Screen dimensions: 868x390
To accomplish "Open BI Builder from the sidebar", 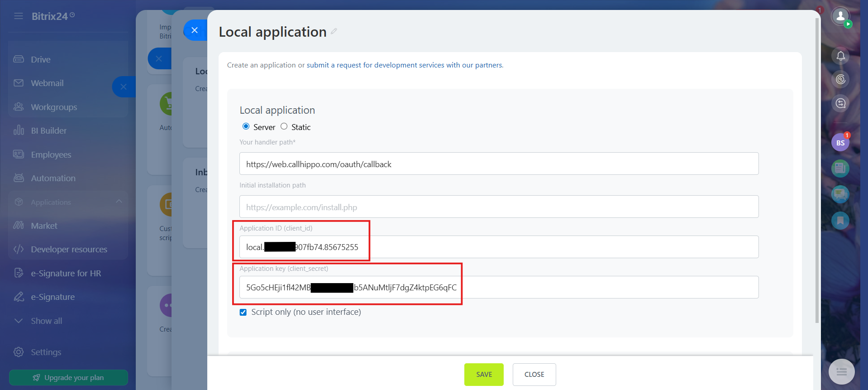I will pyautogui.click(x=48, y=131).
